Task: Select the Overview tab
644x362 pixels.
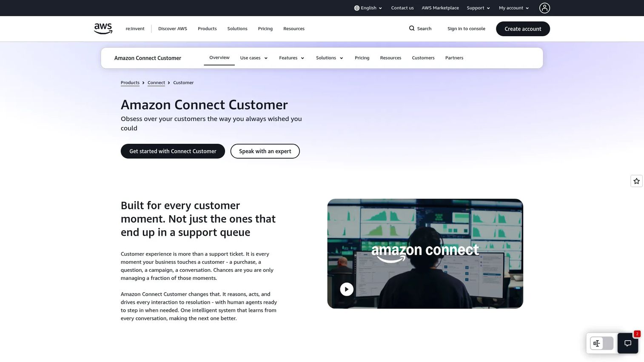Action: click(219, 57)
